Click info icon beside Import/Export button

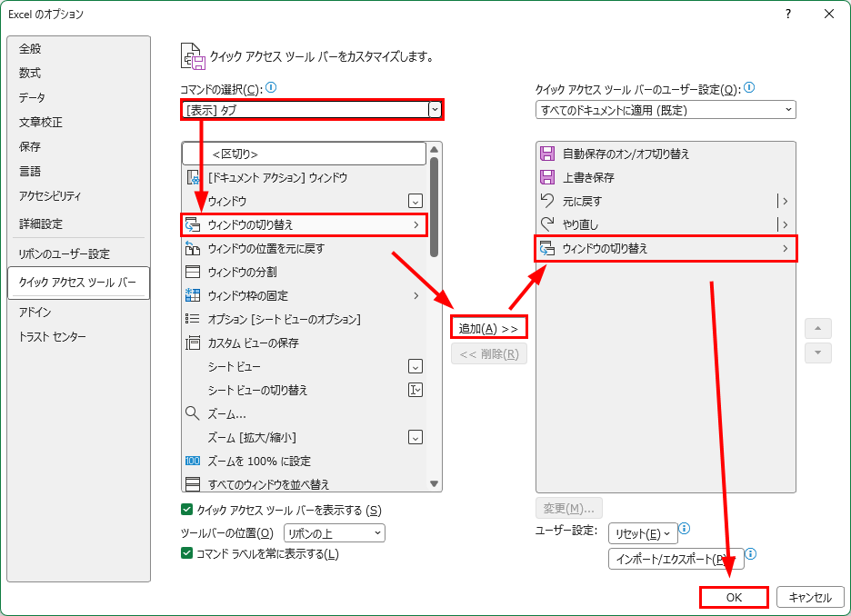point(751,553)
